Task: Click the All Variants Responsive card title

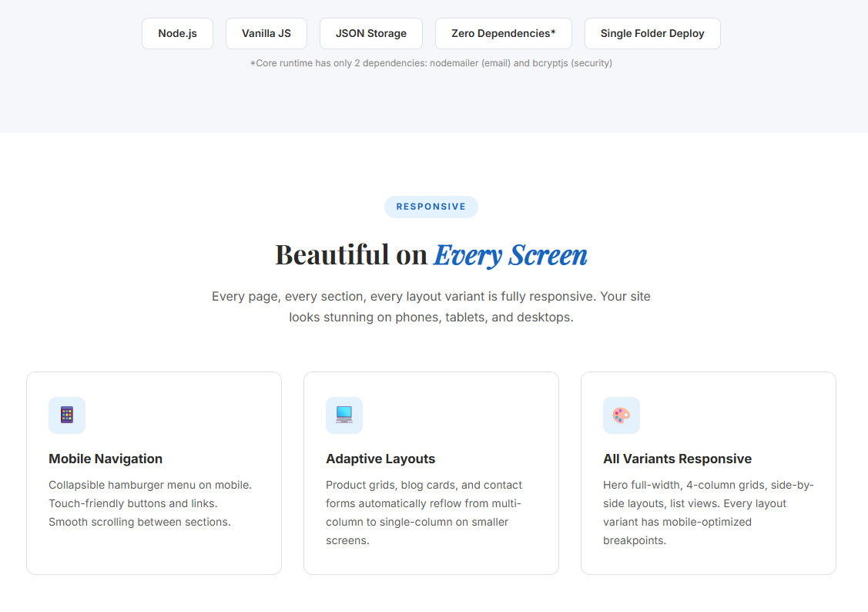Action: click(677, 459)
